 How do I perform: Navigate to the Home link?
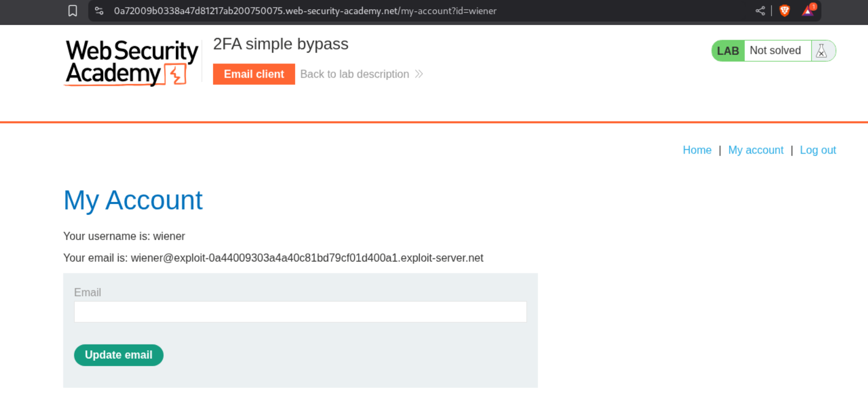click(x=697, y=150)
